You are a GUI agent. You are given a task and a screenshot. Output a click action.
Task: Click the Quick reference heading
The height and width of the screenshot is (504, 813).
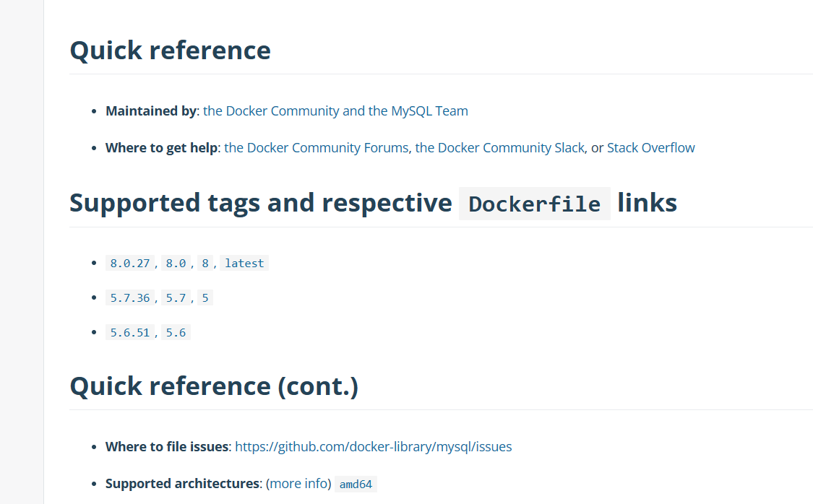[x=170, y=51]
